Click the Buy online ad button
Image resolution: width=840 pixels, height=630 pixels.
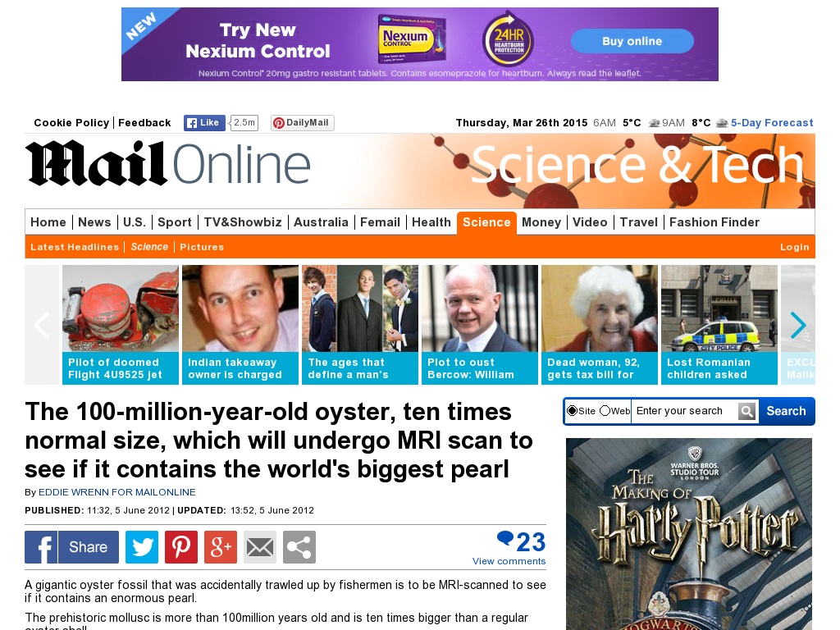pyautogui.click(x=632, y=41)
